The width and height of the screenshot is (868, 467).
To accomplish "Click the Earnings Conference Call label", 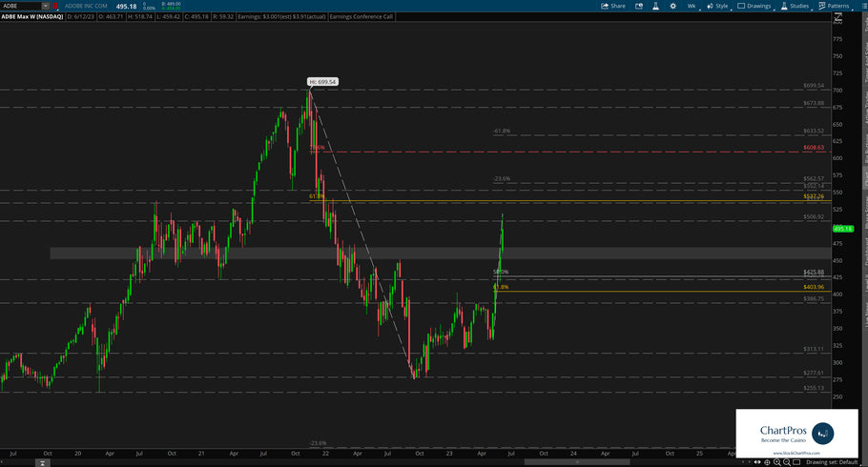I will pyautogui.click(x=362, y=16).
